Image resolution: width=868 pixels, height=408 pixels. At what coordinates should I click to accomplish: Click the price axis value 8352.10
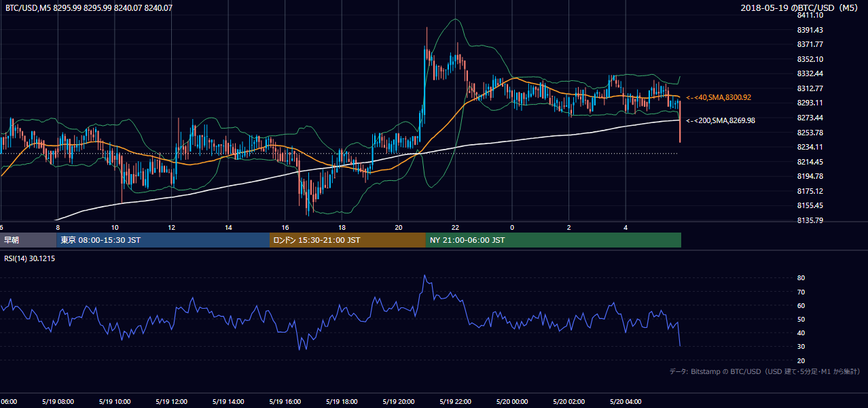pos(810,59)
